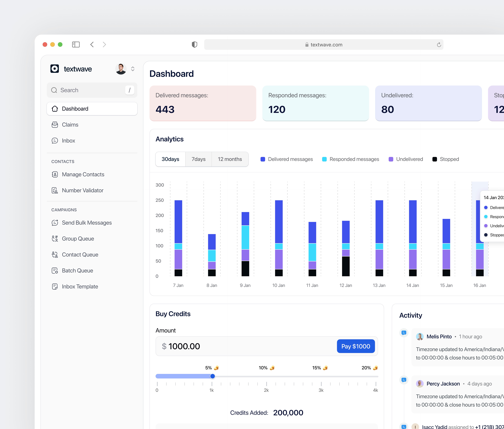Open Inbox Template page
The image size is (504, 429).
pos(92,287)
